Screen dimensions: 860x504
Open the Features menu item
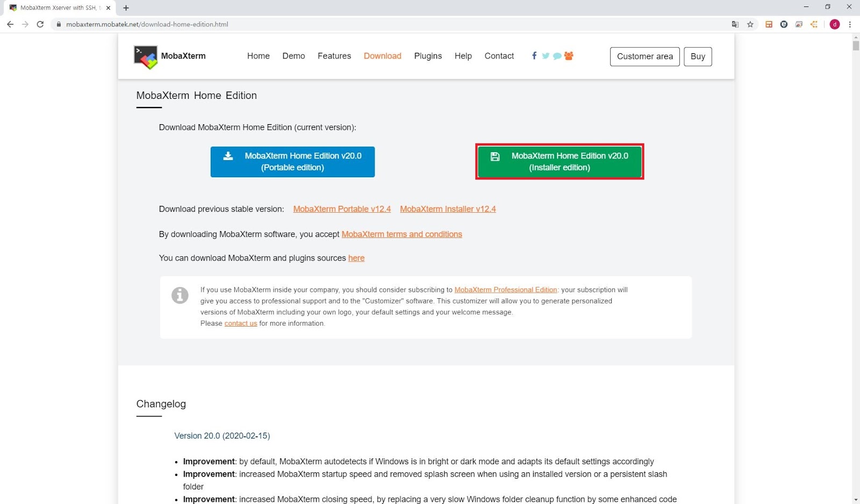pyautogui.click(x=334, y=56)
